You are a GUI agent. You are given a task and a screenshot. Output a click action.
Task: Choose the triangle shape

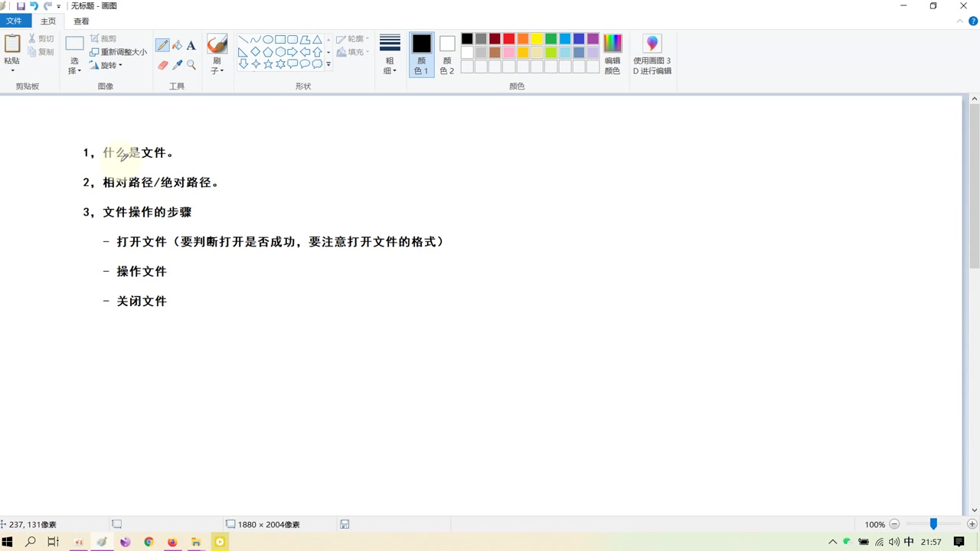317,40
